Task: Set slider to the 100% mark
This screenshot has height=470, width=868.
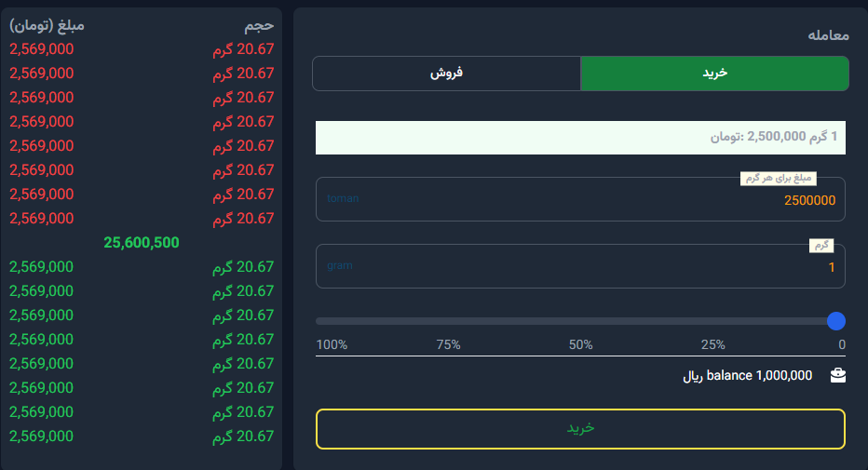Action: pyautogui.click(x=332, y=344)
